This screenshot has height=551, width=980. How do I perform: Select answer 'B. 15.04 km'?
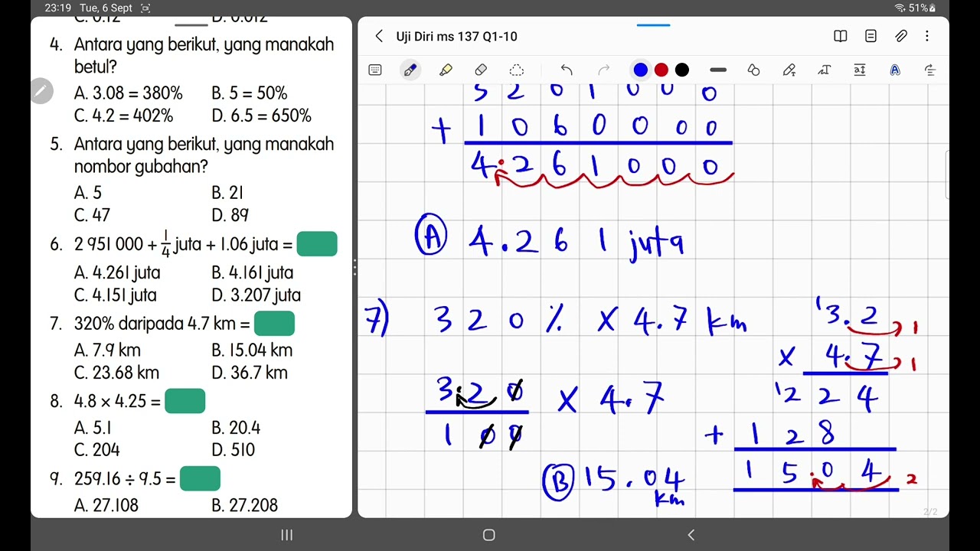pos(253,350)
